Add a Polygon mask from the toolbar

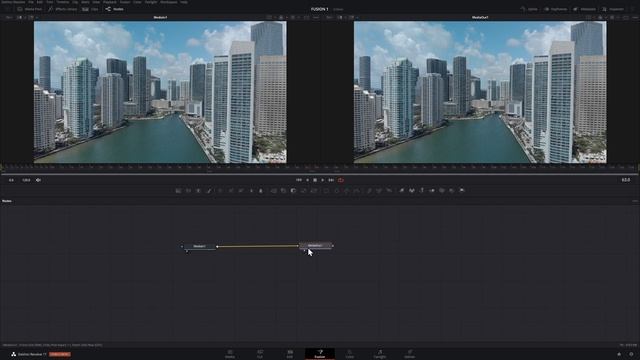347,190
